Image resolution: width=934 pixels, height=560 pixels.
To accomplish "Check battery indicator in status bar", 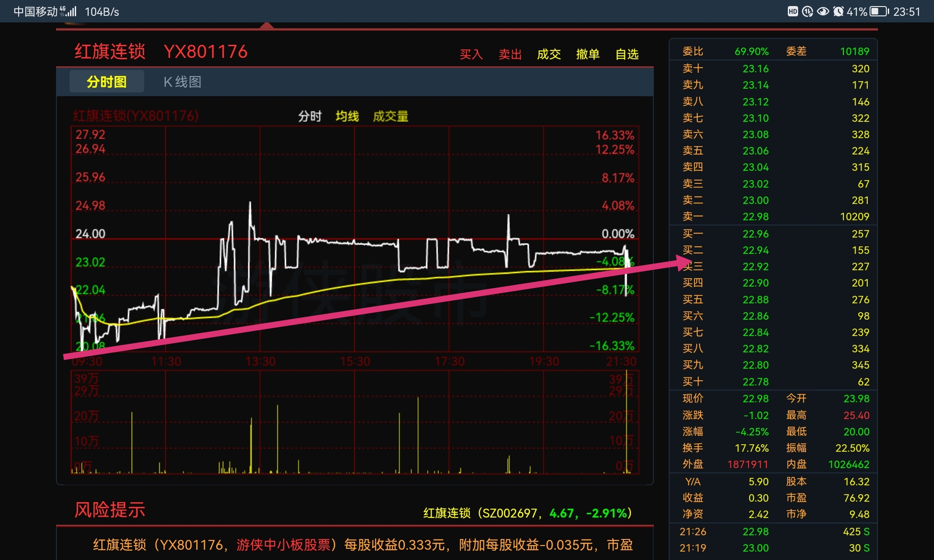I will click(879, 12).
